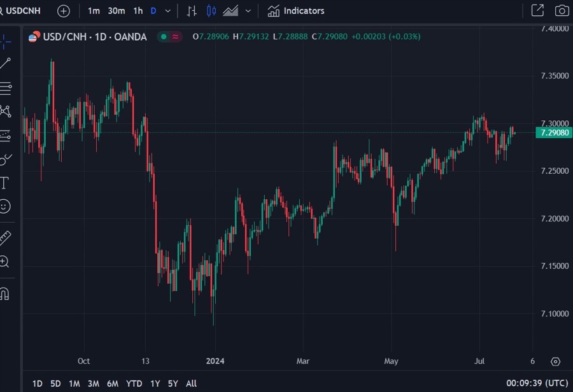This screenshot has width=573, height=392.
Task: Expand the chart style dropdown arrow
Action: [x=248, y=10]
